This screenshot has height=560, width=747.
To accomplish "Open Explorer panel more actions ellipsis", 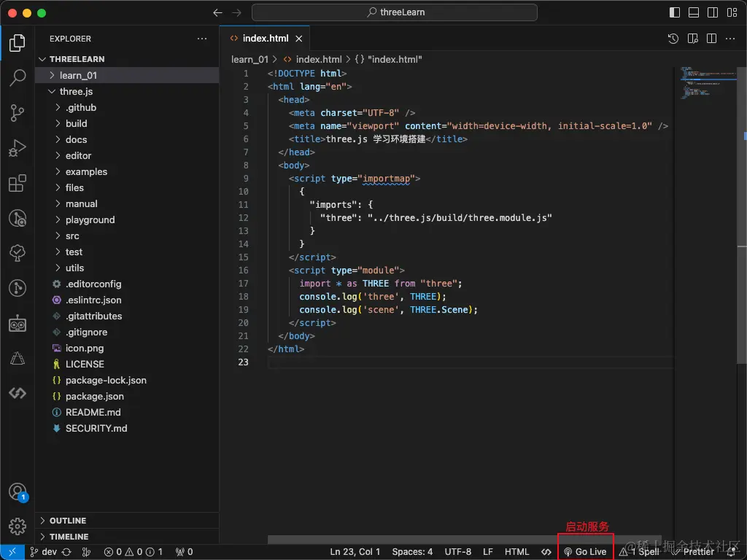I will (202, 39).
